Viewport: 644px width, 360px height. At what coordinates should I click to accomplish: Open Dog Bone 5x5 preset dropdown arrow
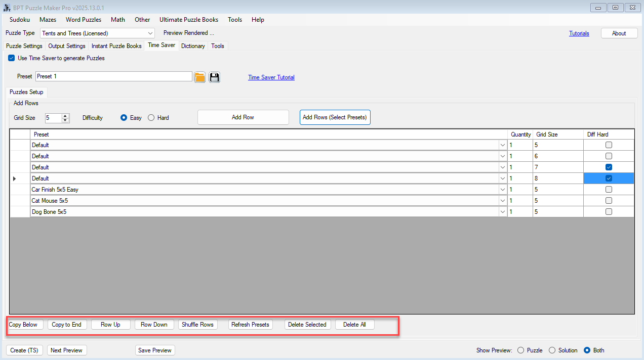[502, 212]
